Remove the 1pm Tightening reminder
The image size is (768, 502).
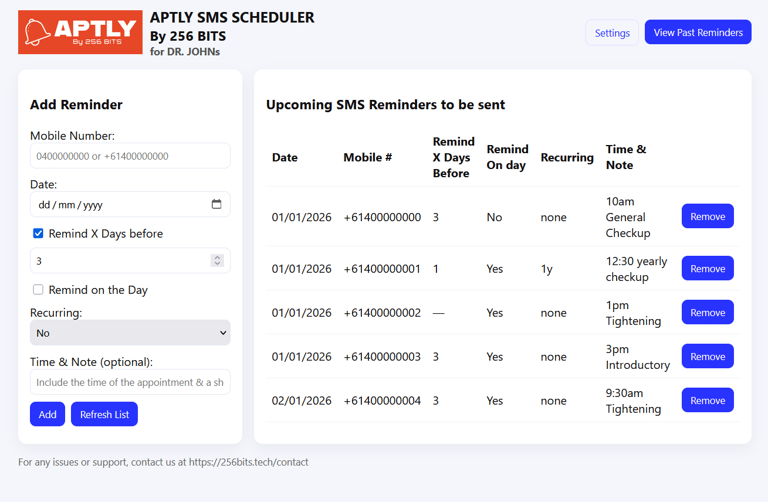[x=707, y=313]
